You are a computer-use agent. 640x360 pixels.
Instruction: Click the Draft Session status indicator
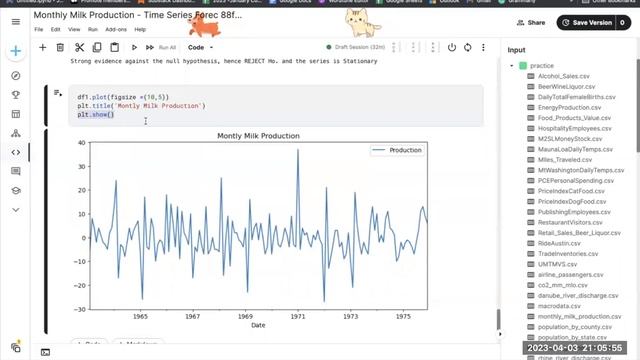(x=356, y=47)
